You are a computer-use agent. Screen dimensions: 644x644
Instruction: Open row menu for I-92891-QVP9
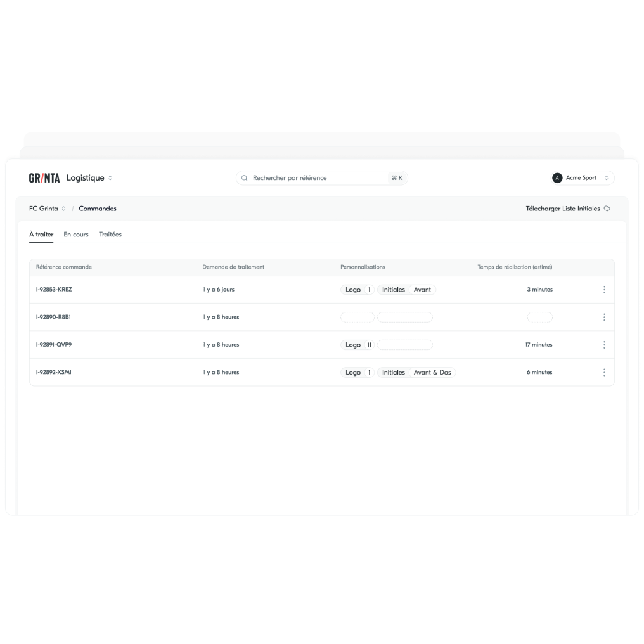(604, 345)
